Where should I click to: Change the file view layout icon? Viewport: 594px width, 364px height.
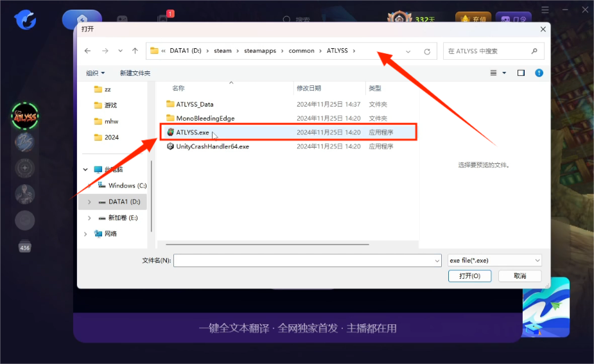pos(493,73)
